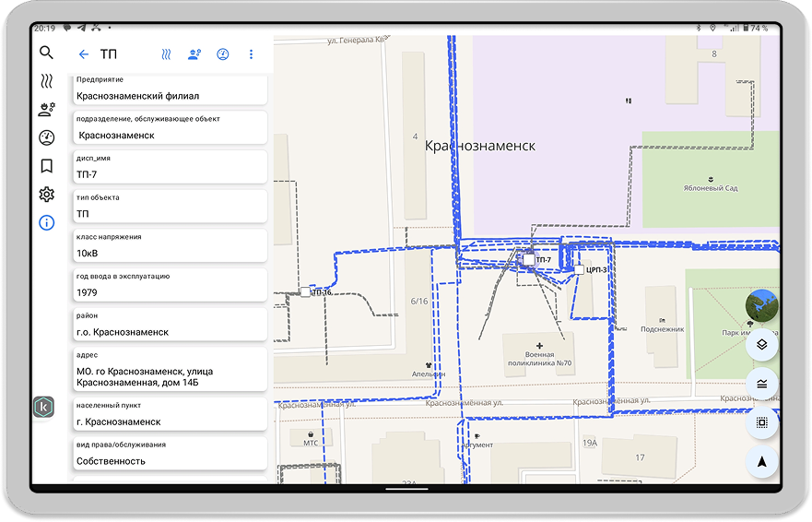812x522 pixels.
Task: Click the gauge icon in panel header
Action: [222, 54]
